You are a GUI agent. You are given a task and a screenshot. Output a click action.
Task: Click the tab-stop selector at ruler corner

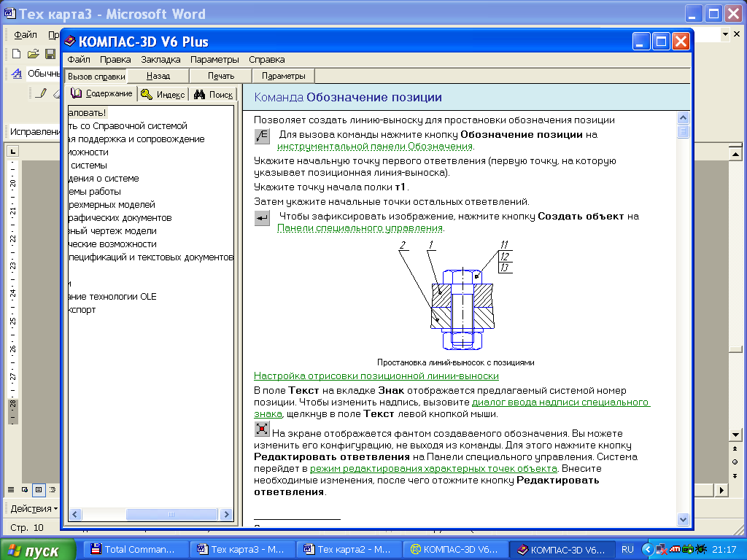[13, 152]
